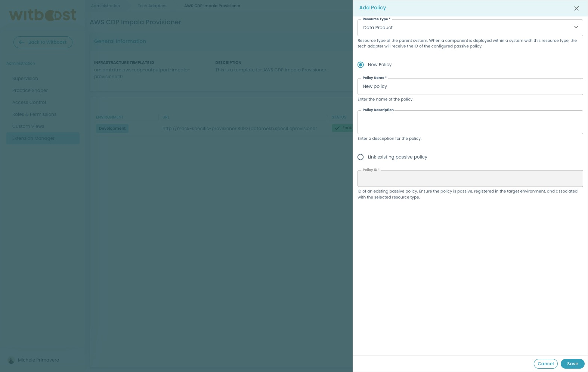The width and height of the screenshot is (588, 372).
Task: Open the Supervision menu item
Action: click(25, 79)
